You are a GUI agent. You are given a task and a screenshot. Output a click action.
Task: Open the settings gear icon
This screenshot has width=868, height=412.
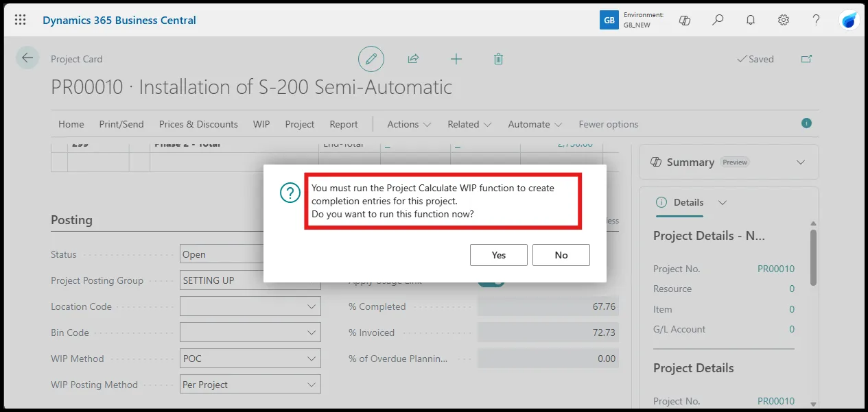coord(784,20)
